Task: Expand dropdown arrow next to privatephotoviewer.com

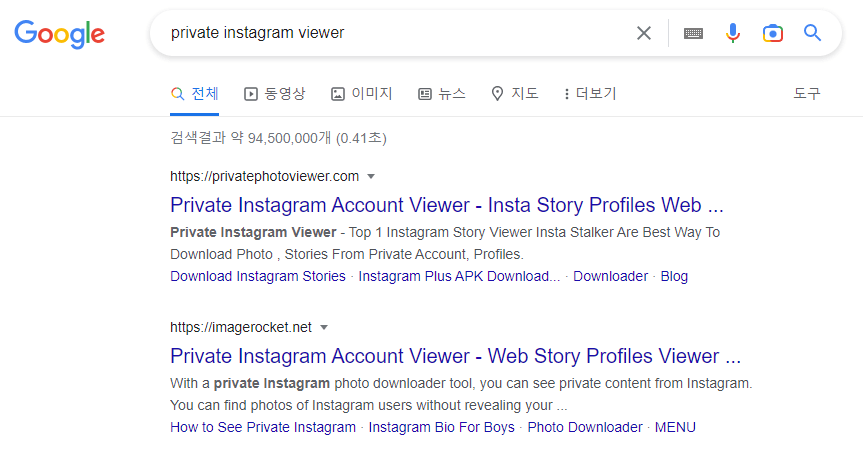Action: point(371,177)
